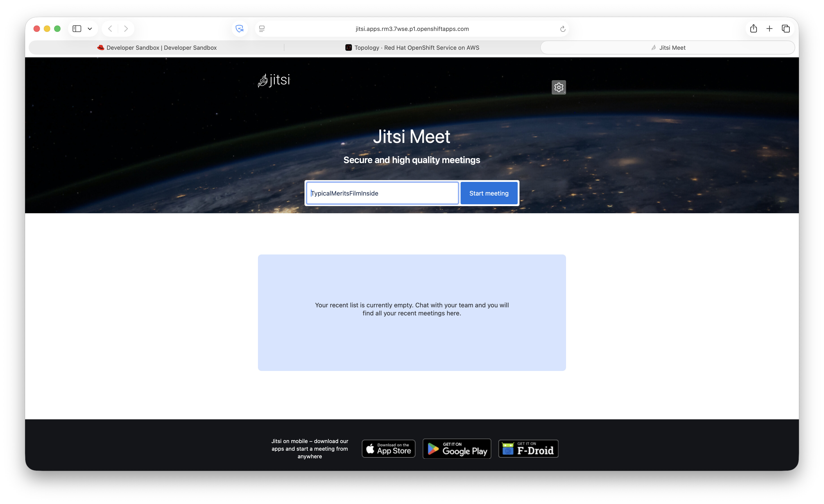Image resolution: width=824 pixels, height=504 pixels.
Task: Switch to Topology Red Hat OpenShift tab
Action: point(412,47)
